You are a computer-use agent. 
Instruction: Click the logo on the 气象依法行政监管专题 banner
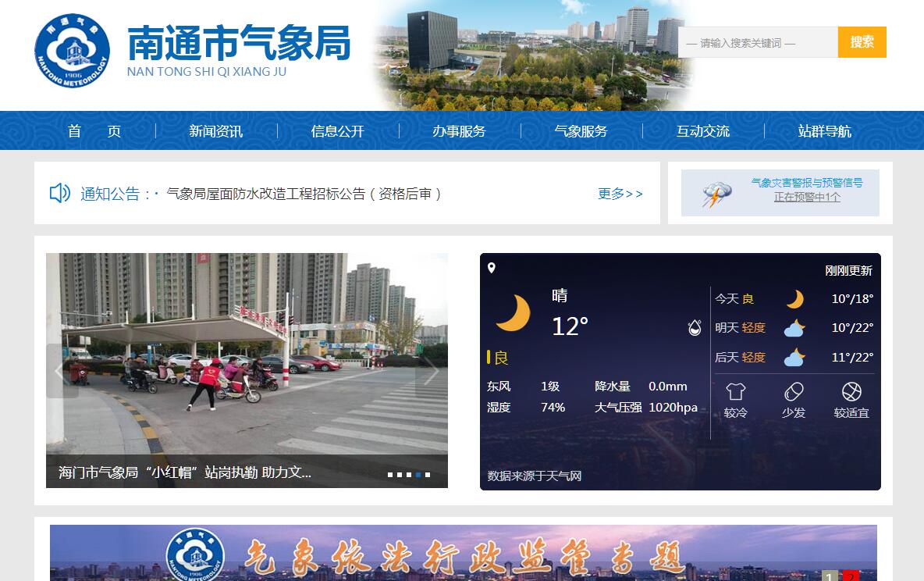pos(196,554)
